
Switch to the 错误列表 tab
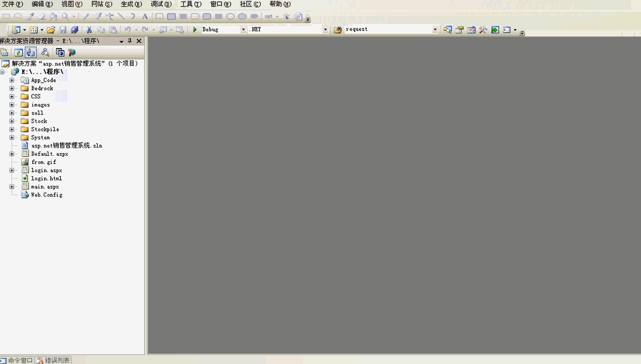tap(54, 360)
